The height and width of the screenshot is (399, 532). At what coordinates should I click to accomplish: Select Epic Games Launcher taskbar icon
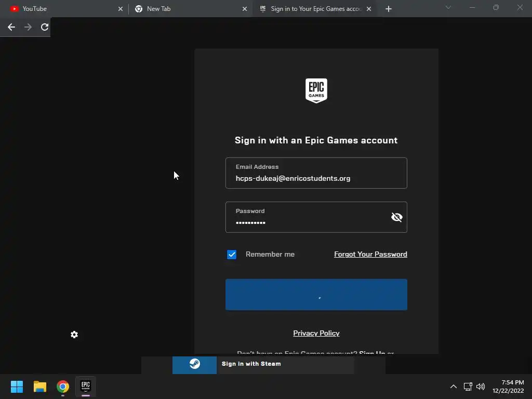tap(86, 387)
